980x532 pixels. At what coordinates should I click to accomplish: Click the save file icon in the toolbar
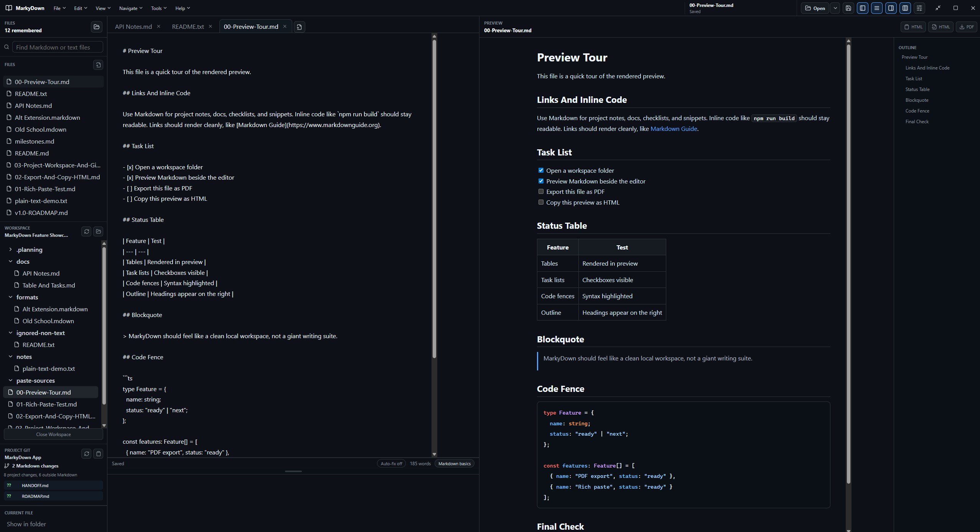click(848, 8)
